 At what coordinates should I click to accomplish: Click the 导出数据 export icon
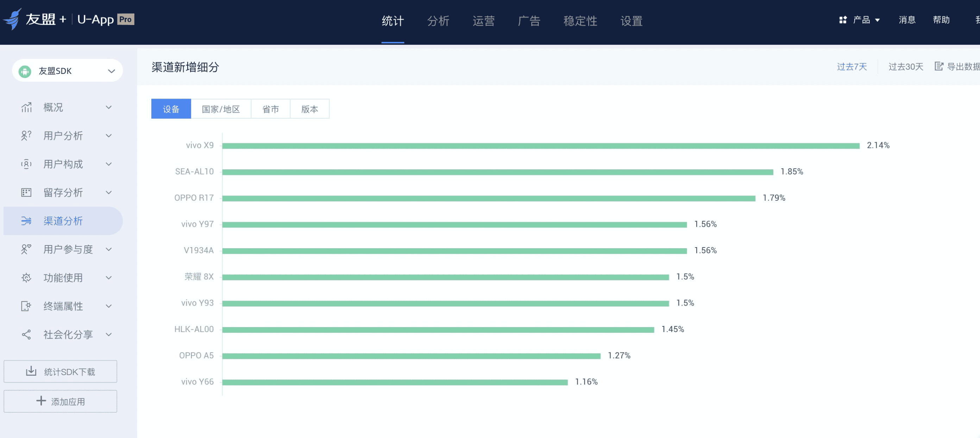tap(938, 67)
